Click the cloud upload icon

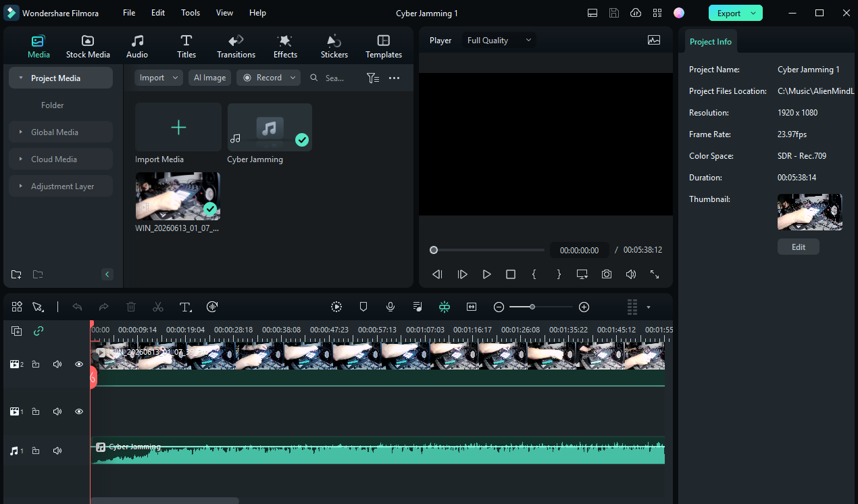click(x=636, y=13)
